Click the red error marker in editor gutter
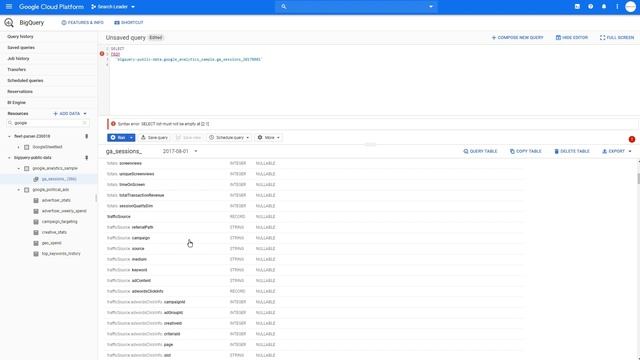Viewport: 640px width, 360px height. [x=102, y=54]
